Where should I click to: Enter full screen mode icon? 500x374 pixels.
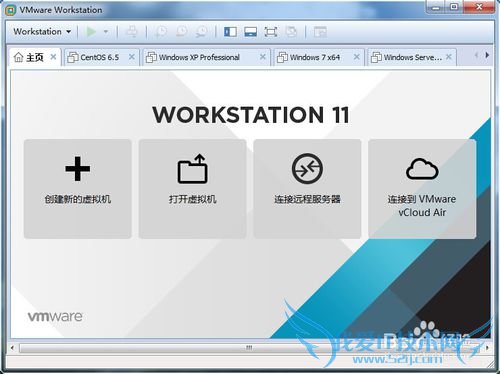(271, 32)
